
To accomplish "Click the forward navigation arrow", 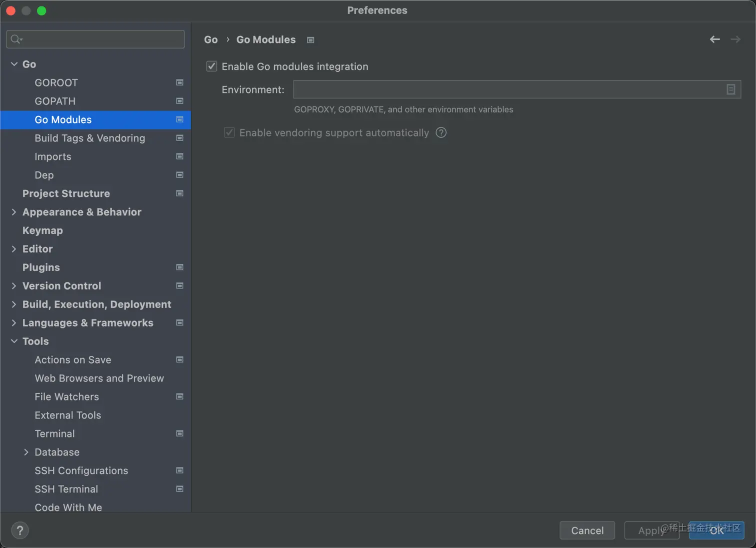I will (735, 39).
